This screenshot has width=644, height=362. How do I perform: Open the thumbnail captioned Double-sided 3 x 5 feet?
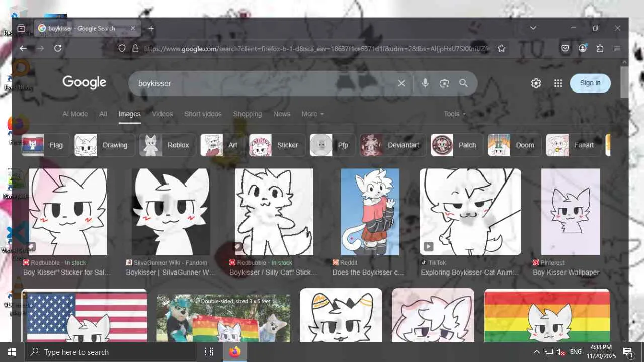[223, 318]
